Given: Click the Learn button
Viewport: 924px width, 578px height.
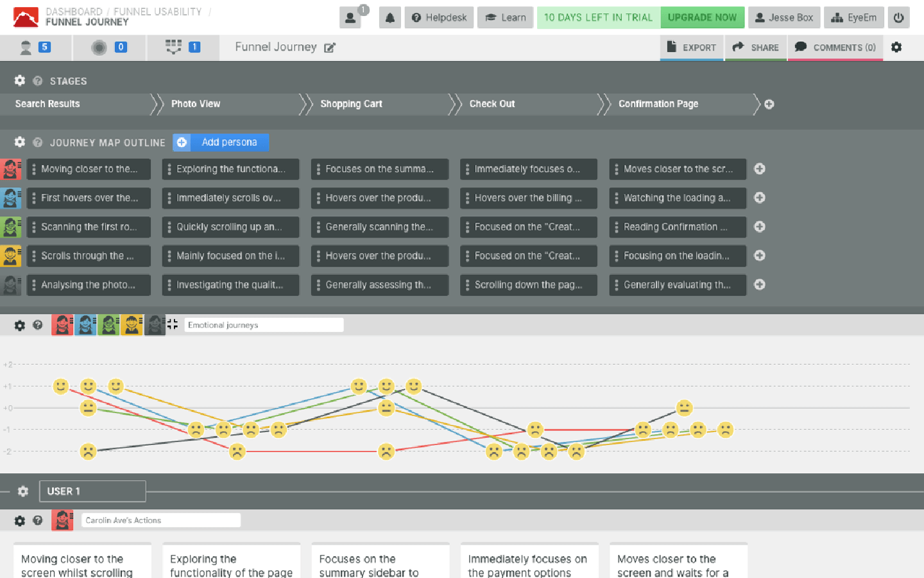Looking at the screenshot, I should pos(506,17).
